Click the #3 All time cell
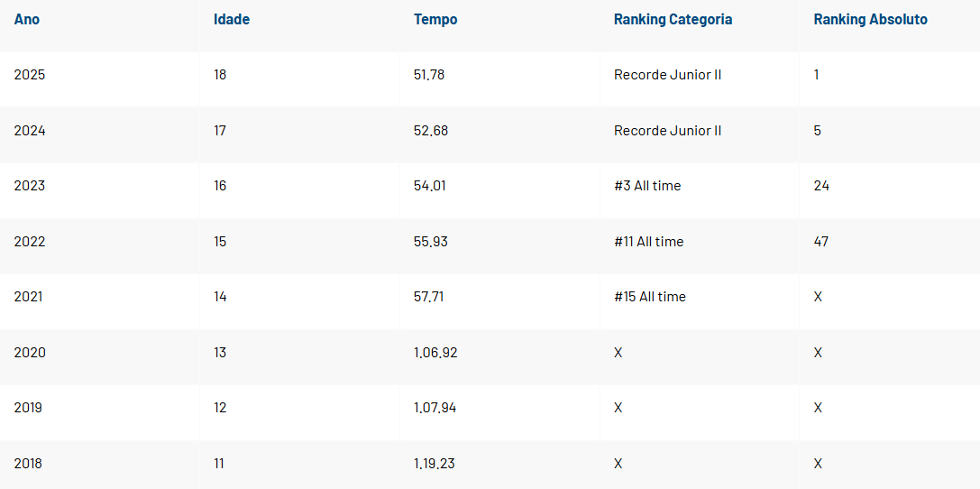This screenshot has width=980, height=489. (647, 186)
